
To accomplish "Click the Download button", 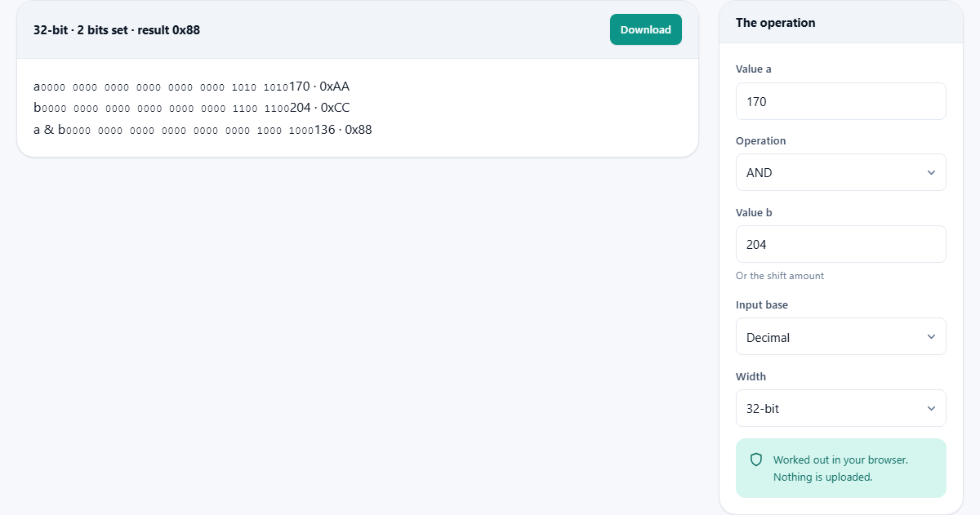I will click(645, 29).
